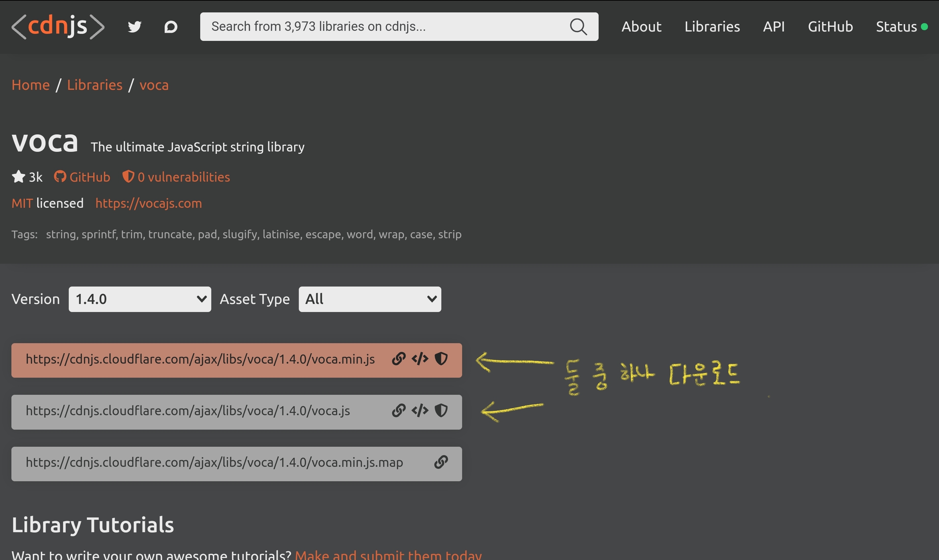Open API page from navigation

(774, 27)
